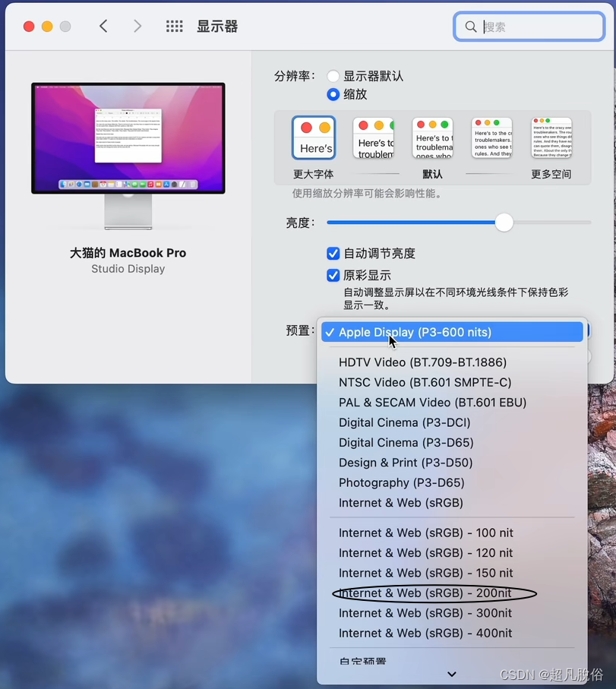The height and width of the screenshot is (689, 616).
Task: Select Digital Cinema (P3-DCI) preset
Action: coord(452,422)
